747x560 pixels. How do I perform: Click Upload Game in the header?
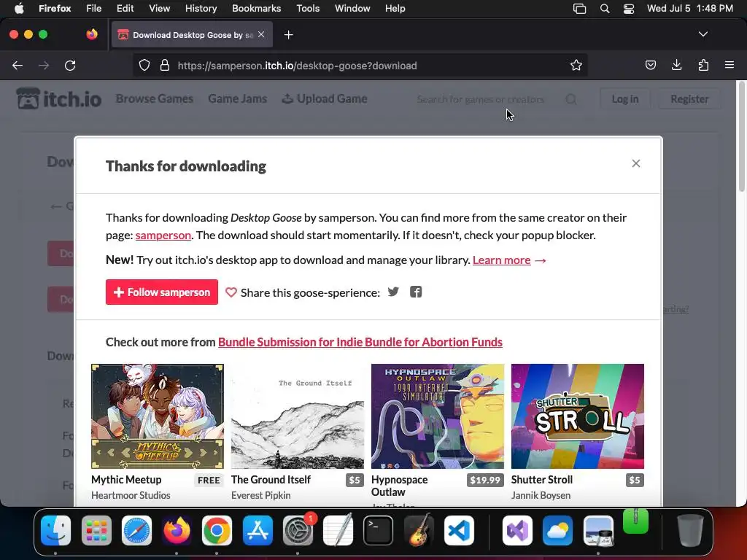(325, 98)
